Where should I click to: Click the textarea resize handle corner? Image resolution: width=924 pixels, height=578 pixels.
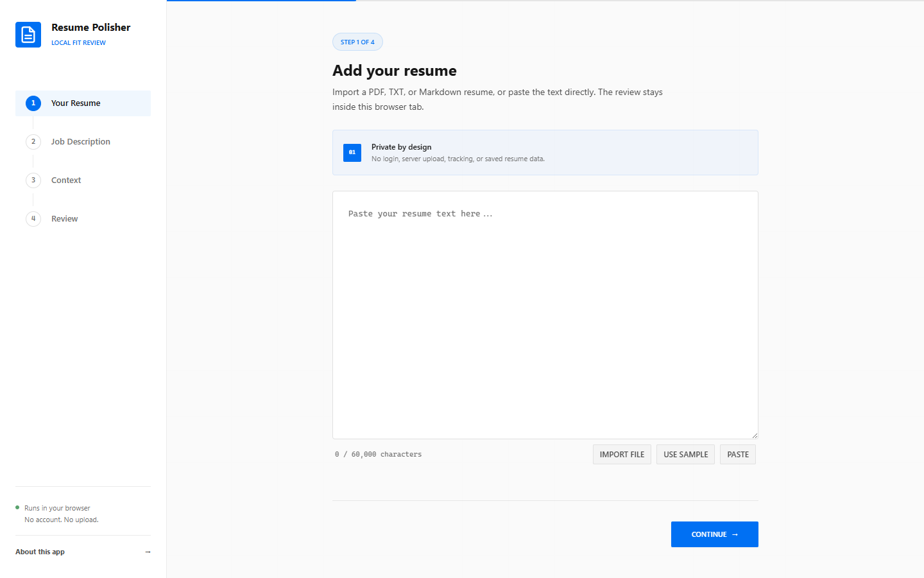[755, 435]
